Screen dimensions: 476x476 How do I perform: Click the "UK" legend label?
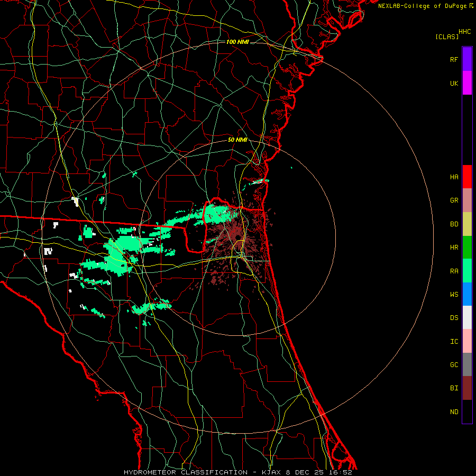tap(454, 84)
